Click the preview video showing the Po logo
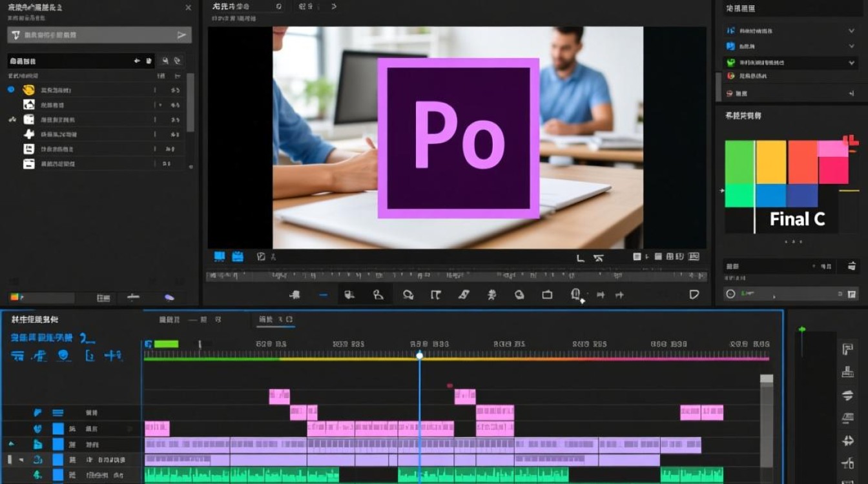 pos(458,137)
